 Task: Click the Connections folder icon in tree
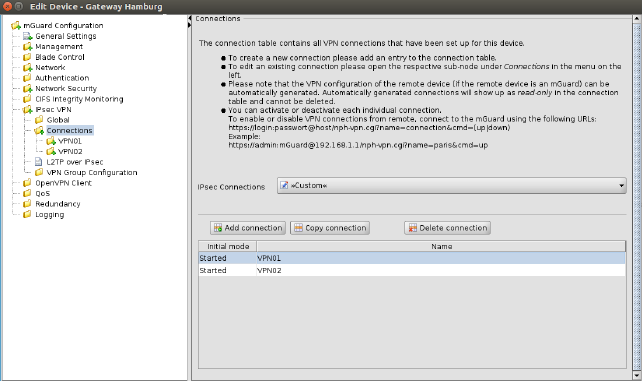39,131
